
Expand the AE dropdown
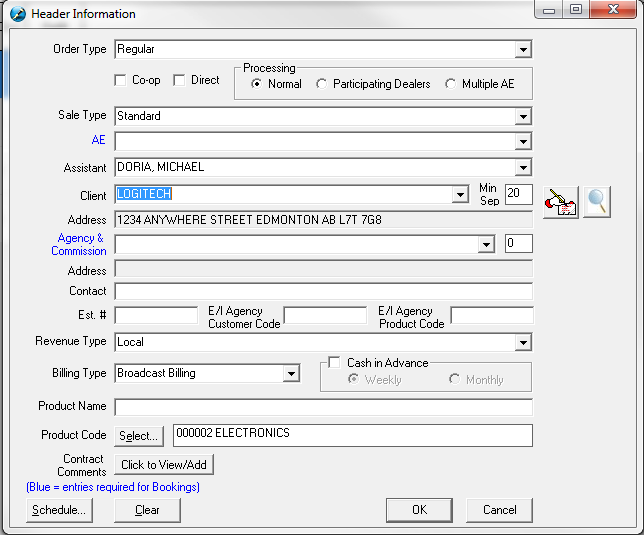523,142
